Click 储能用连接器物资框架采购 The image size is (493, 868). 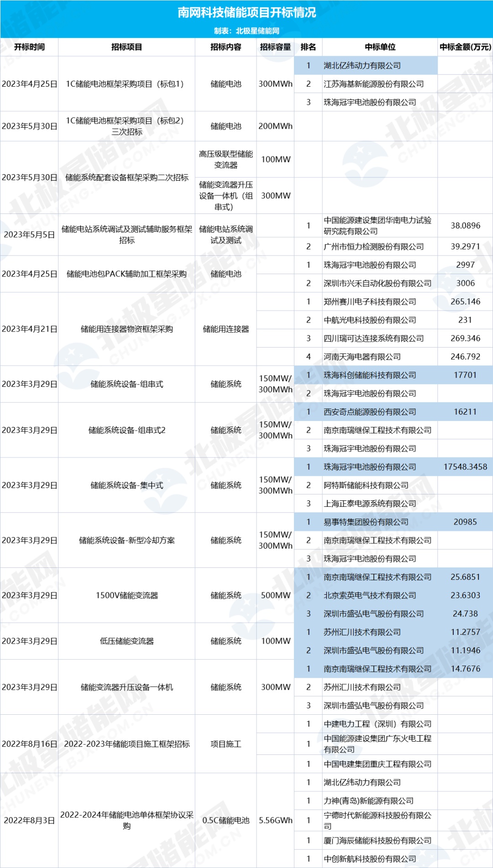click(x=126, y=329)
